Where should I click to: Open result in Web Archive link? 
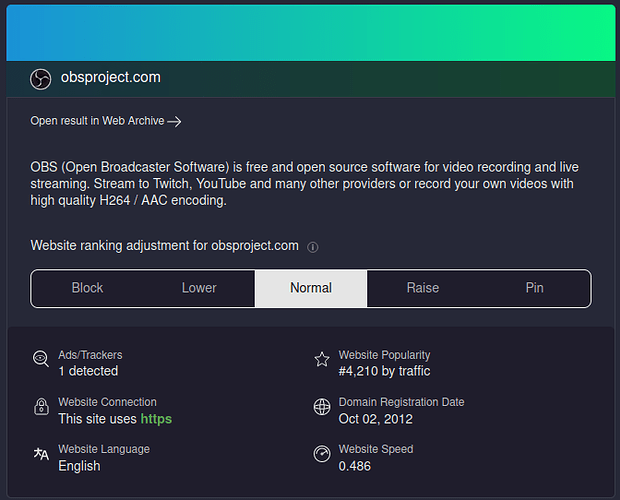[x=106, y=121]
